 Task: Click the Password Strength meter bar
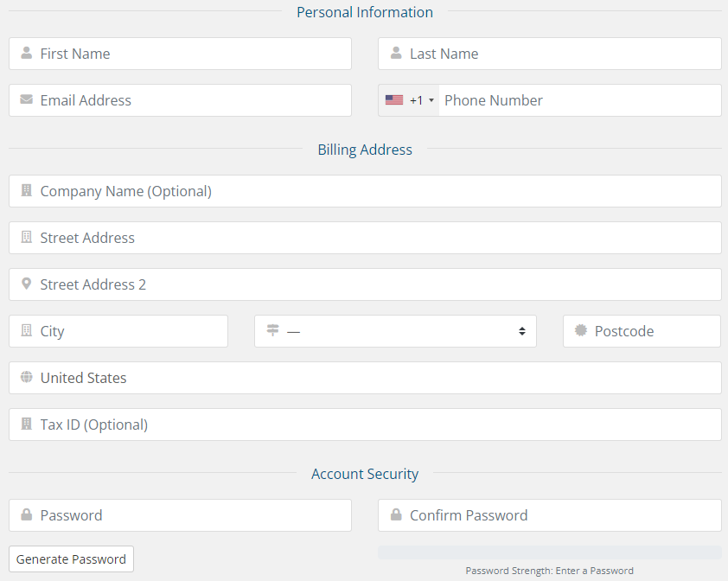pyautogui.click(x=549, y=552)
